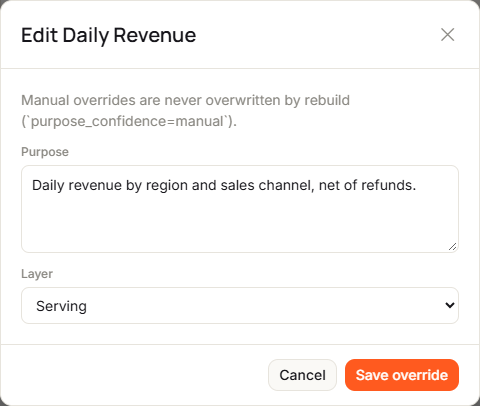Click the Save override button
Viewport: 480px width, 406px height.
402,375
